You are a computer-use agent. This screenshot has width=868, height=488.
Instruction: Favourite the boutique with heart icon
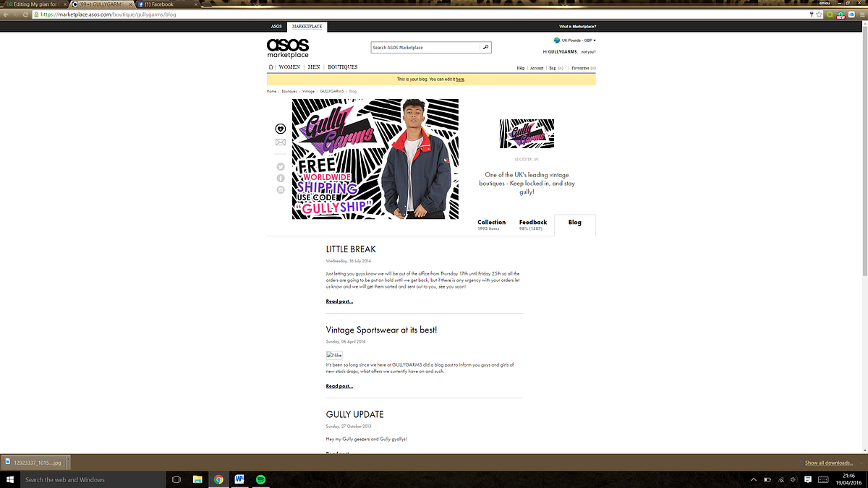click(281, 129)
